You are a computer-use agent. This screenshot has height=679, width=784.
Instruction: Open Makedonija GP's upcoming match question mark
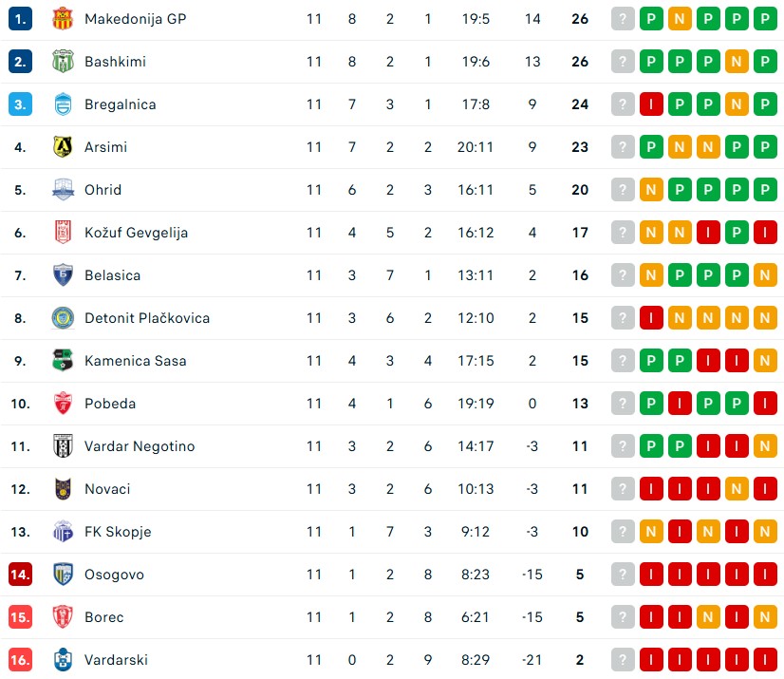[x=623, y=19]
